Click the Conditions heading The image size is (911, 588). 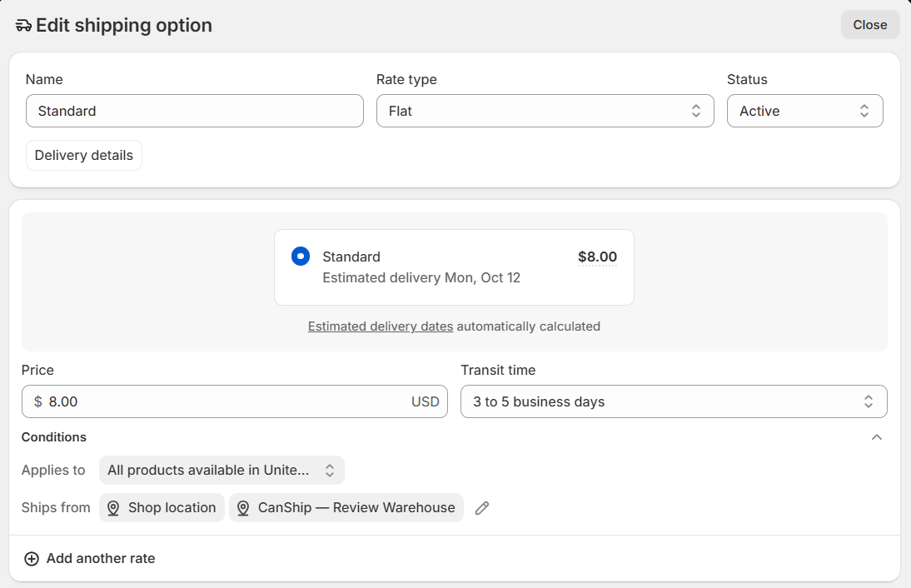tap(54, 437)
